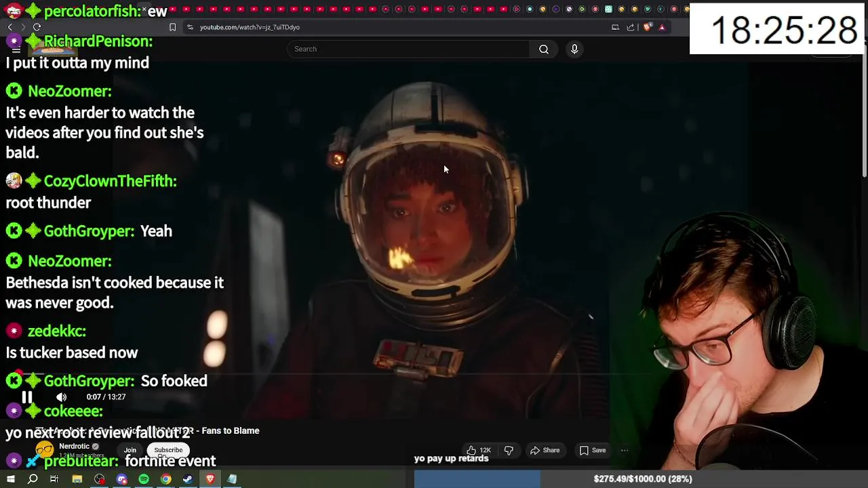Open Brave Shields lion icon
868x488 pixels.
pos(647,27)
